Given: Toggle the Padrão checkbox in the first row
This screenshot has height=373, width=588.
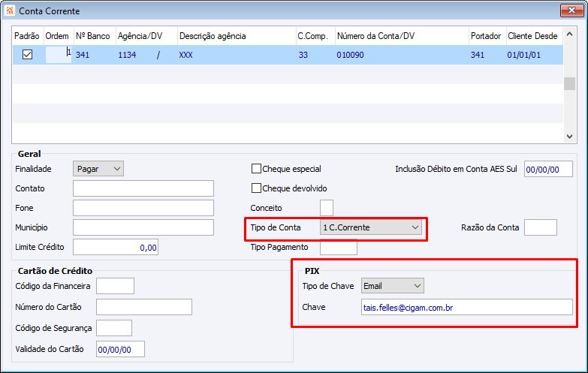Looking at the screenshot, I should (x=27, y=55).
